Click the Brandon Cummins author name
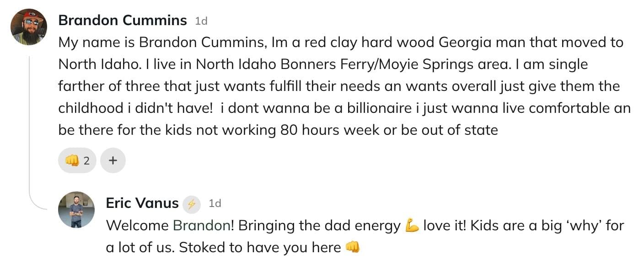Image resolution: width=644 pixels, height=276 pixels. 123,20
